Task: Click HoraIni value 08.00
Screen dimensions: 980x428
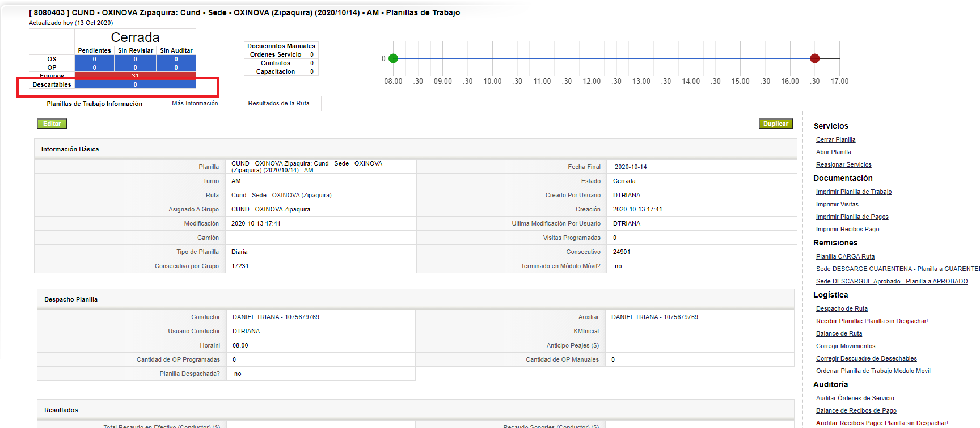Action: tap(240, 345)
